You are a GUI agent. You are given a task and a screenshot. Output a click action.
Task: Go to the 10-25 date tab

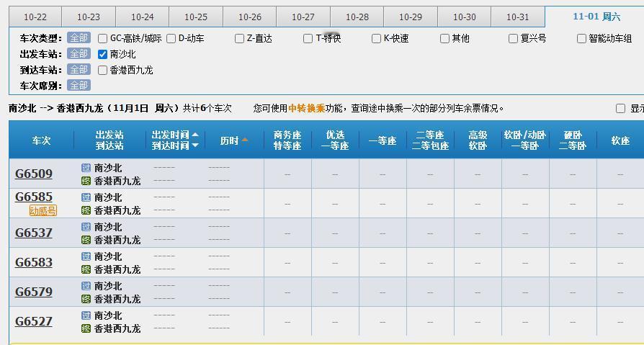(x=196, y=17)
